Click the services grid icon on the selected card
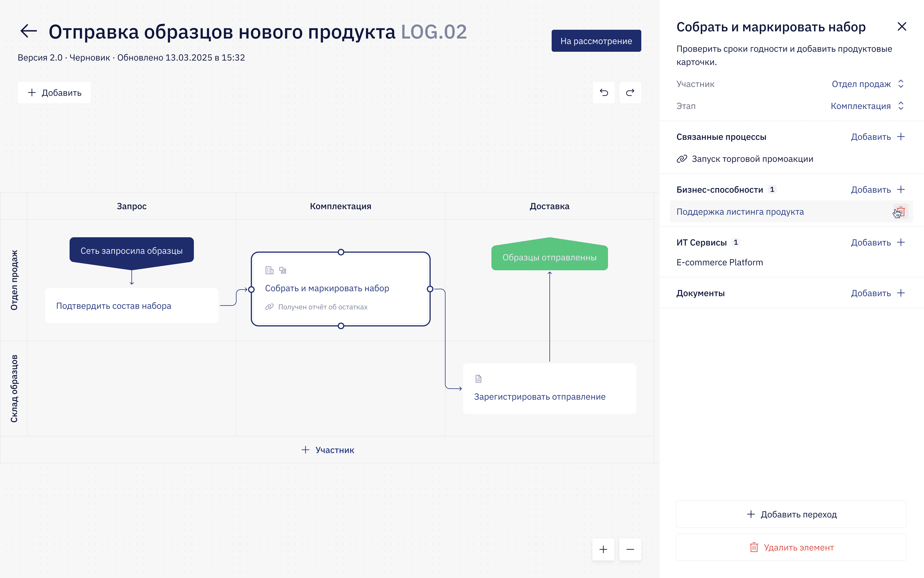 pos(283,270)
